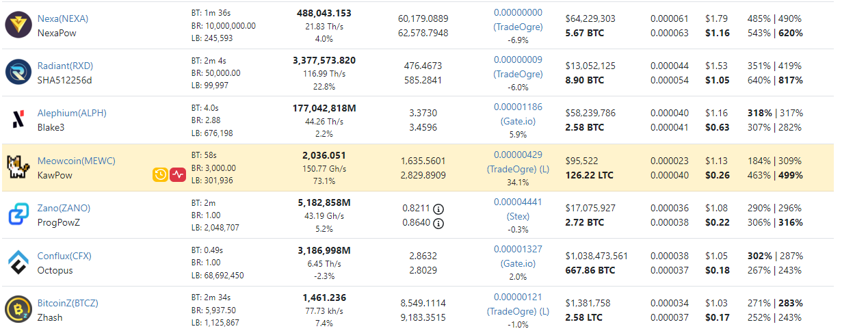Click (TradeOgre) link in Radiant row
This screenshot has height=331, width=868.
coord(518,74)
